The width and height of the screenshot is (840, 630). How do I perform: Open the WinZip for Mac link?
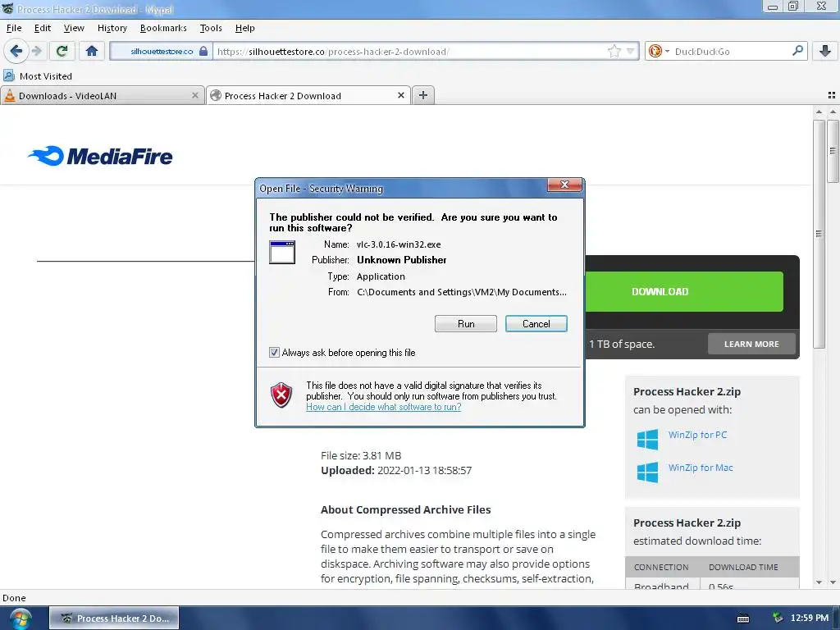701,468
